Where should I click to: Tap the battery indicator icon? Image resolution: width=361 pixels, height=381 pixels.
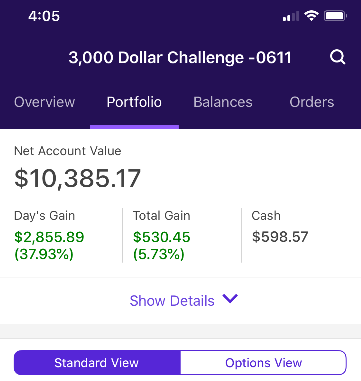click(335, 16)
